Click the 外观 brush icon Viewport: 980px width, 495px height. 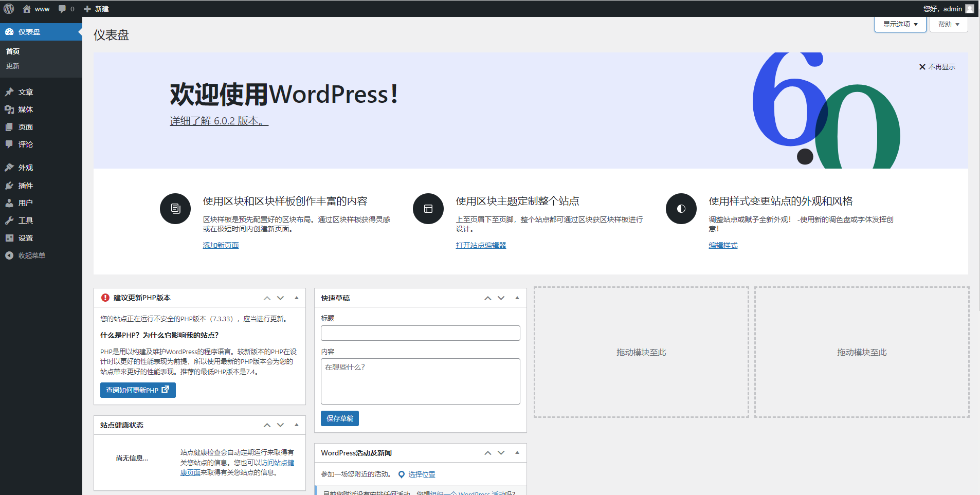pyautogui.click(x=9, y=168)
